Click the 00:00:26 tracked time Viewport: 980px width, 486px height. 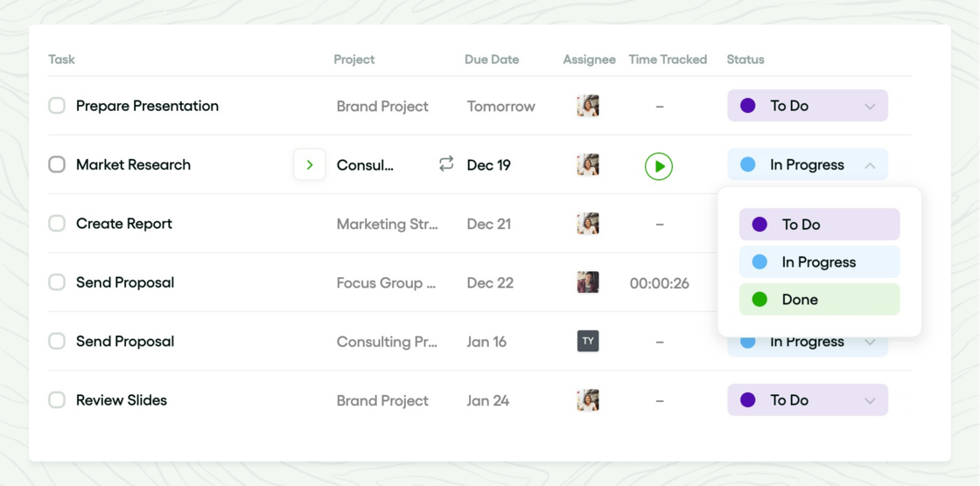tap(659, 283)
